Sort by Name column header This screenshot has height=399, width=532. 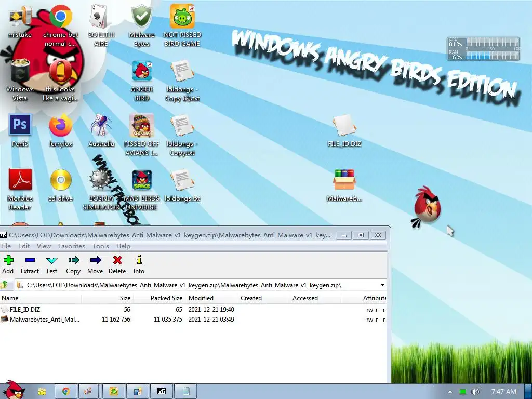pos(41,298)
